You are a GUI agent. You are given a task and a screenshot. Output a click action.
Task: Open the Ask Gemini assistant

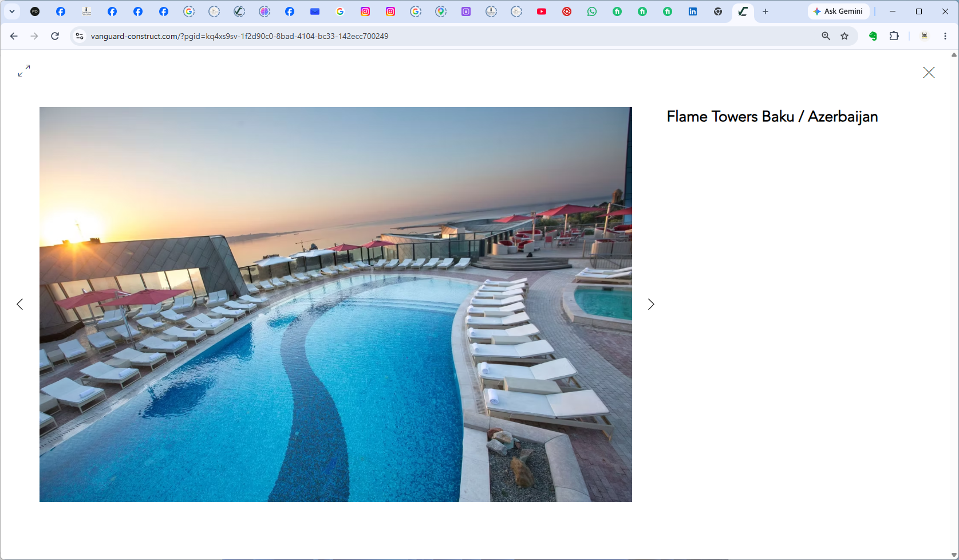click(838, 11)
